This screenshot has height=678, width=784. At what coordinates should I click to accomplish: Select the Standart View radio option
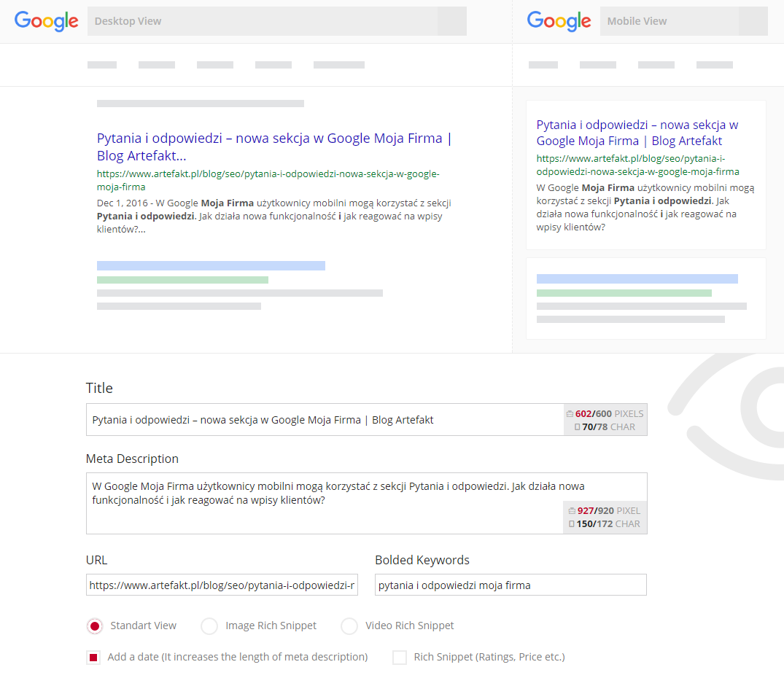pyautogui.click(x=94, y=626)
